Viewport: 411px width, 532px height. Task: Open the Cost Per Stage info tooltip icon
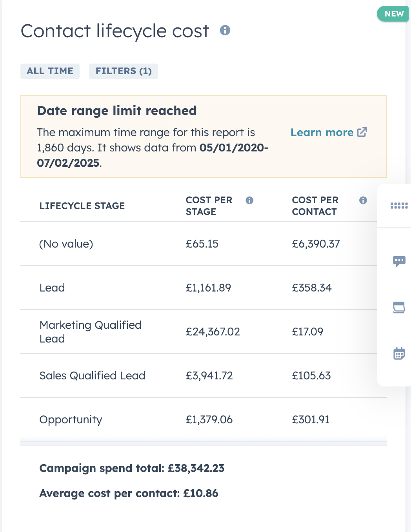click(250, 200)
